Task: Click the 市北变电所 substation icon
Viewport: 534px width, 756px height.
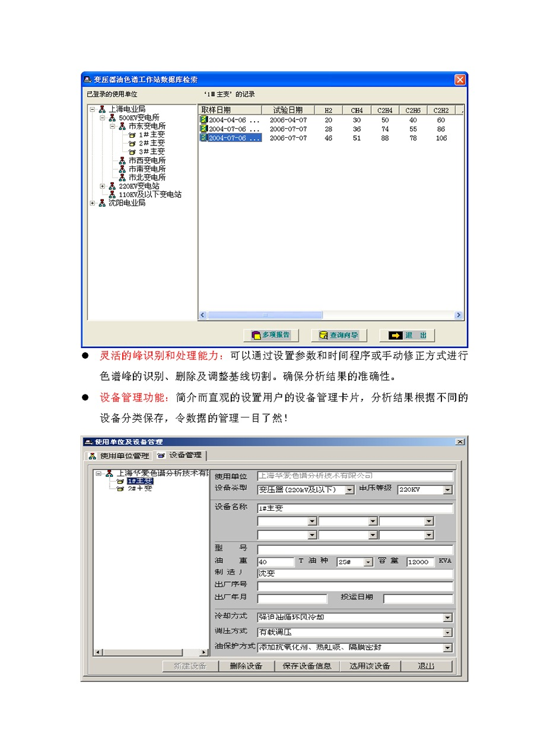Action: point(122,178)
